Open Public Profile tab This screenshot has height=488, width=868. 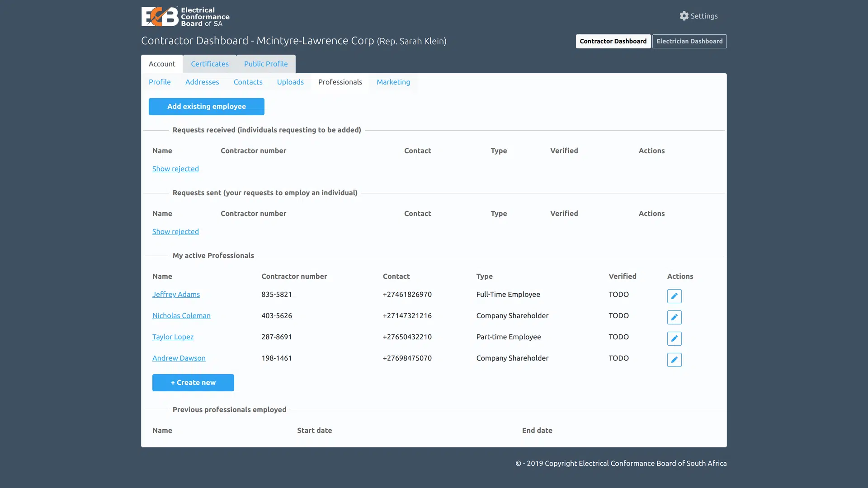pos(266,64)
